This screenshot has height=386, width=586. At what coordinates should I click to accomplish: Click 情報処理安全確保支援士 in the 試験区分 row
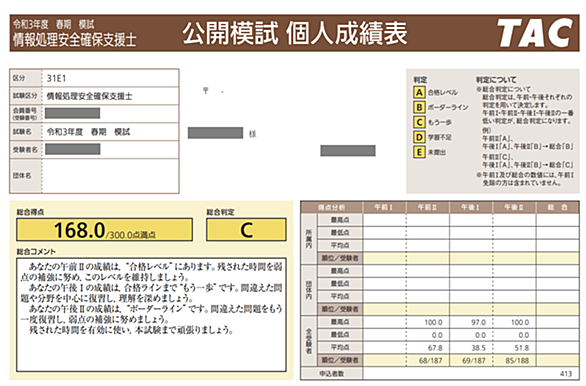89,96
